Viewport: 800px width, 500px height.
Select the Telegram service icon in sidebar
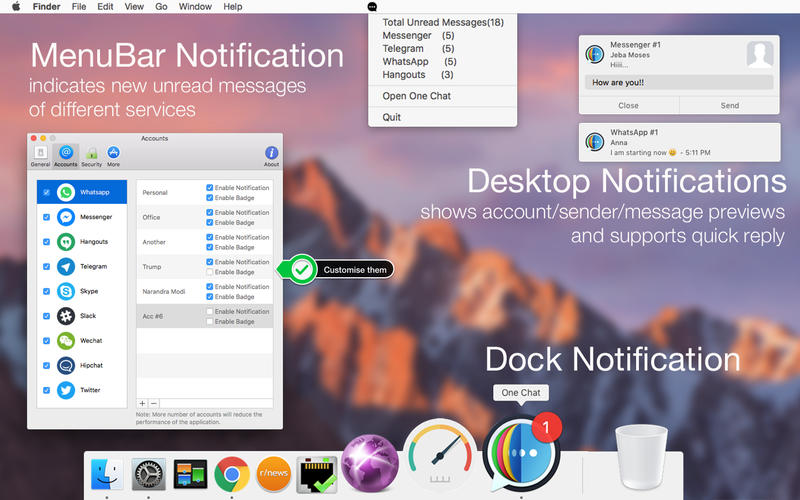65,266
